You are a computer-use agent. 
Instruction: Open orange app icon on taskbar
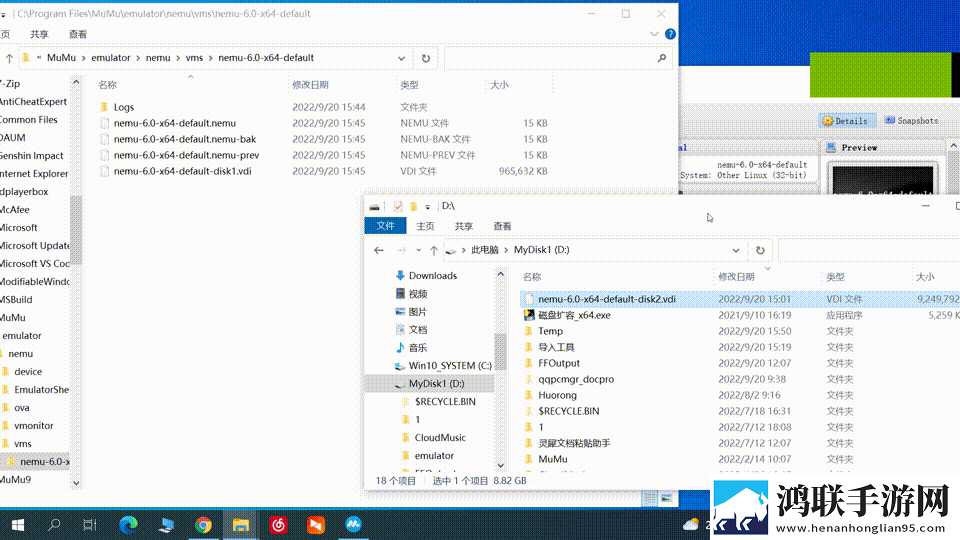pos(316,525)
